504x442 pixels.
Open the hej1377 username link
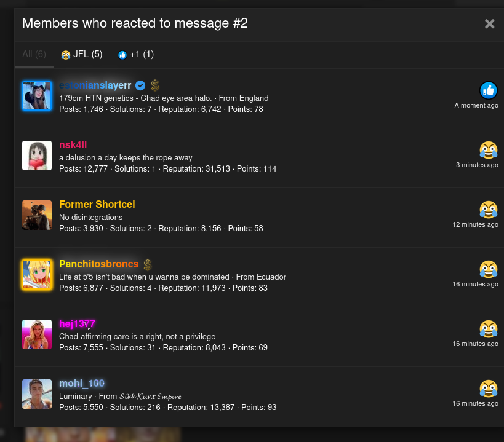[x=77, y=324]
